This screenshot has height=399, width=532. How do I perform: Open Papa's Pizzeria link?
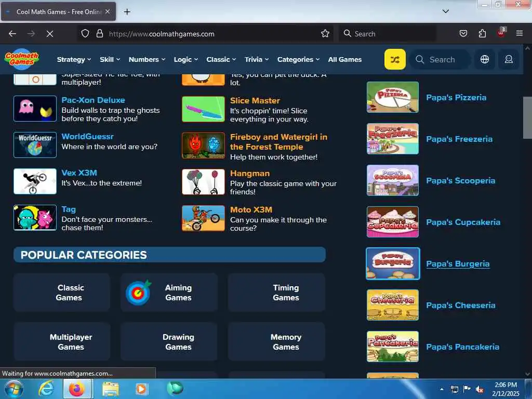[x=456, y=97]
